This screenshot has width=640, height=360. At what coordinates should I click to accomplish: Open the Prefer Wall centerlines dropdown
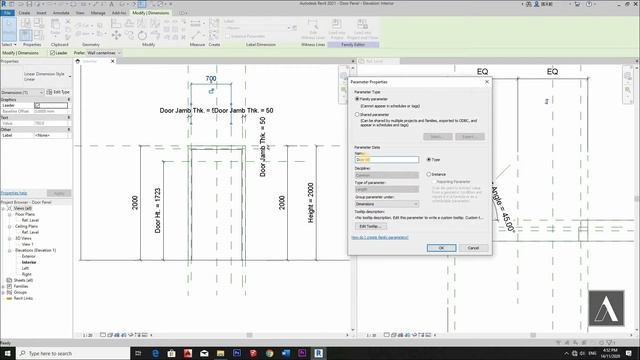[104, 53]
